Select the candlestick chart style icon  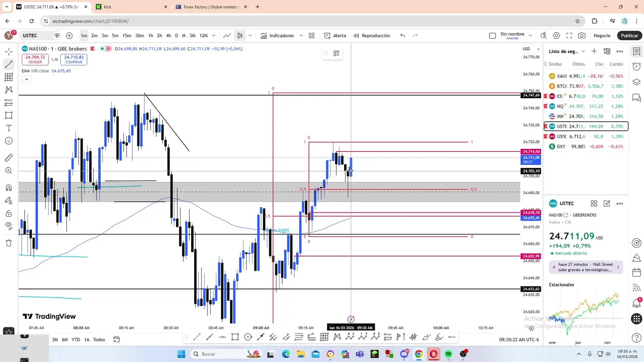pos(240,36)
